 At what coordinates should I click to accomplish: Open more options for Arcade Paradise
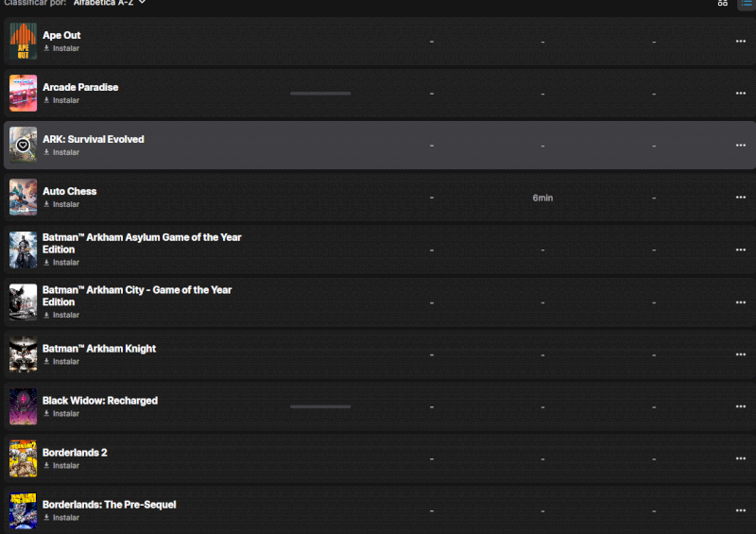741,94
